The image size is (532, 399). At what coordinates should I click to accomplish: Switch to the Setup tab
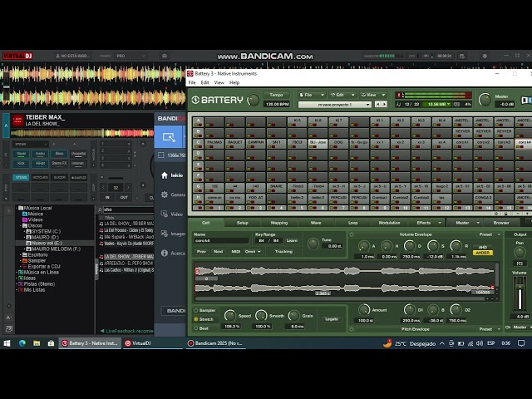pos(242,223)
